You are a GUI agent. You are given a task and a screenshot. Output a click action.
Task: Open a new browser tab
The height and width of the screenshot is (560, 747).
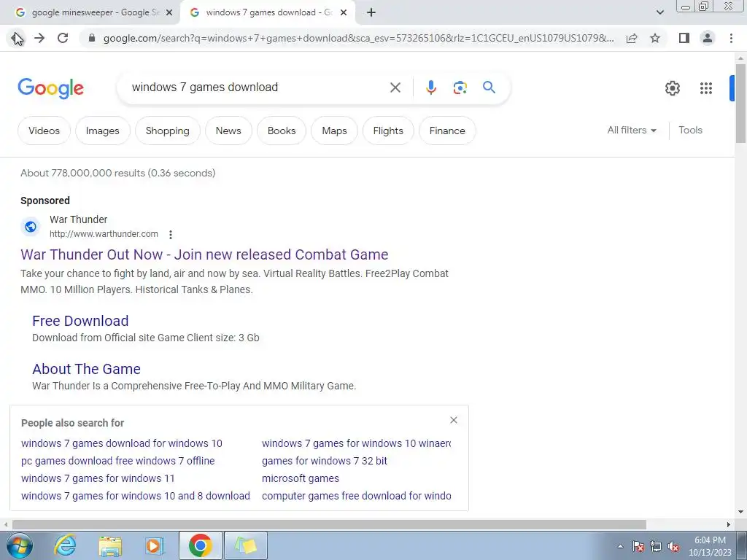tap(371, 12)
